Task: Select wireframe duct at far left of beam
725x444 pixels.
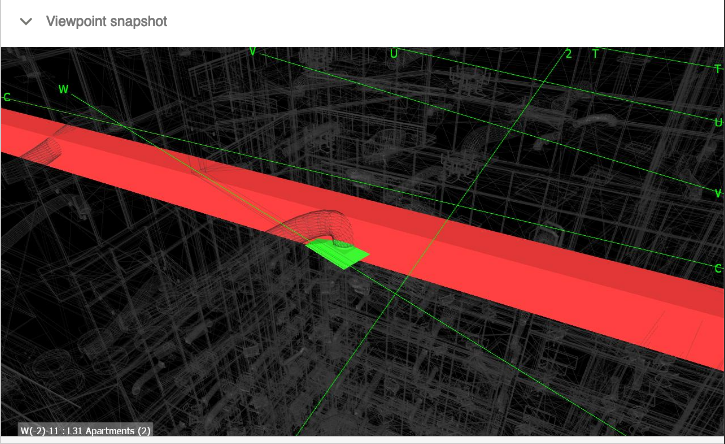Action: tap(43, 150)
